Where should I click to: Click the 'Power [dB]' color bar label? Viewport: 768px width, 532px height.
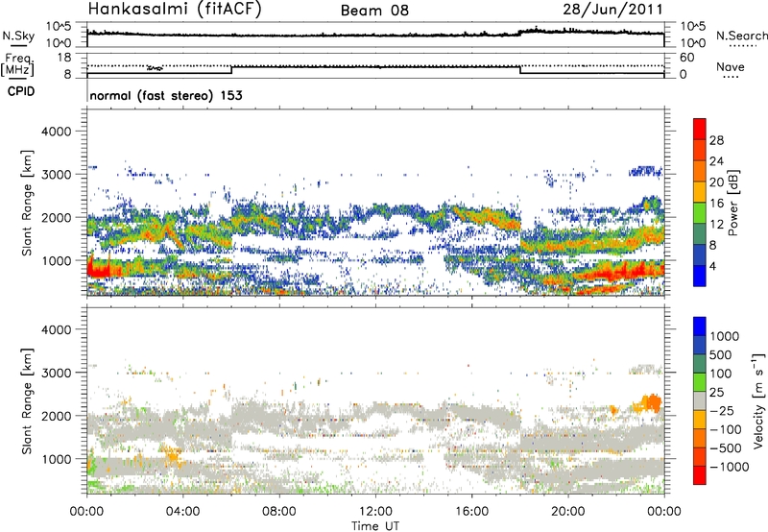click(732, 203)
